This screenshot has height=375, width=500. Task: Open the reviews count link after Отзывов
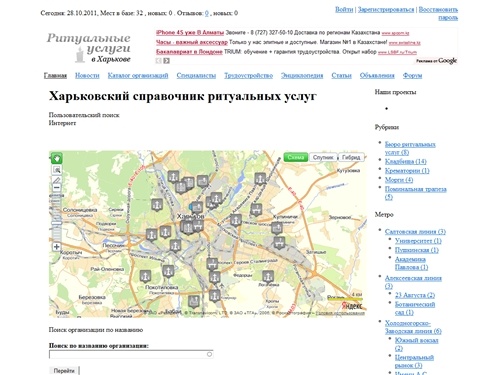click(207, 13)
